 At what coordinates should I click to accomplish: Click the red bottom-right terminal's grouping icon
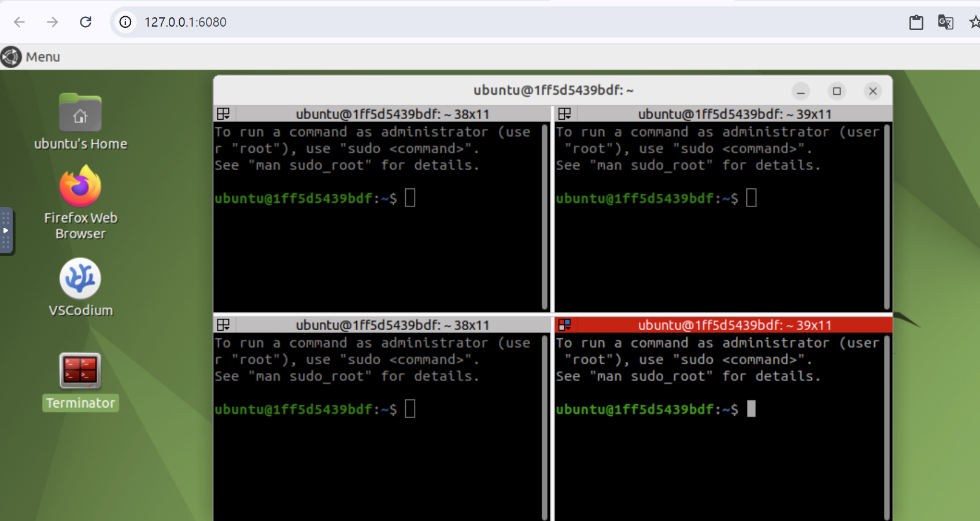564,325
